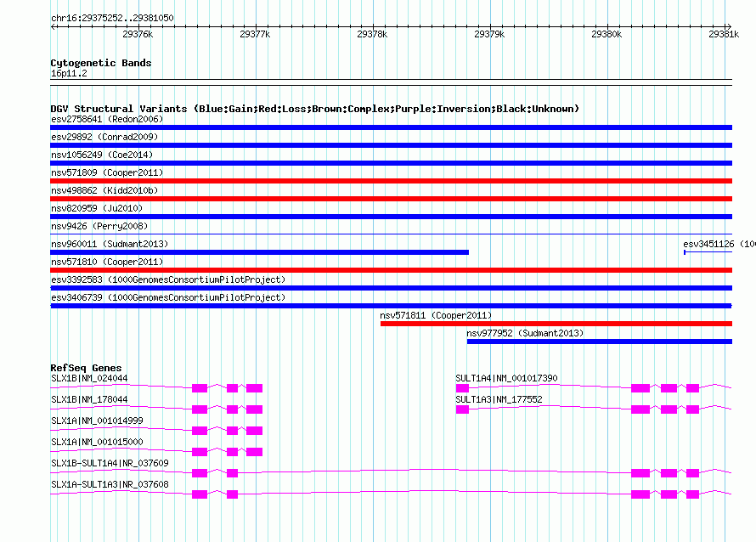Click the chr16:29375252..29381050 region label
The width and height of the screenshot is (756, 542).
112,18
